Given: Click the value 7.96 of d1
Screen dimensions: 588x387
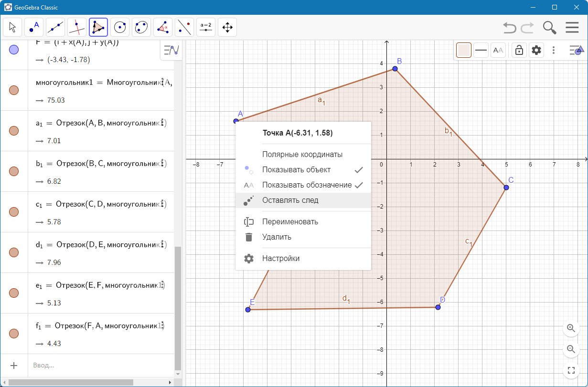Looking at the screenshot, I should [54, 262].
